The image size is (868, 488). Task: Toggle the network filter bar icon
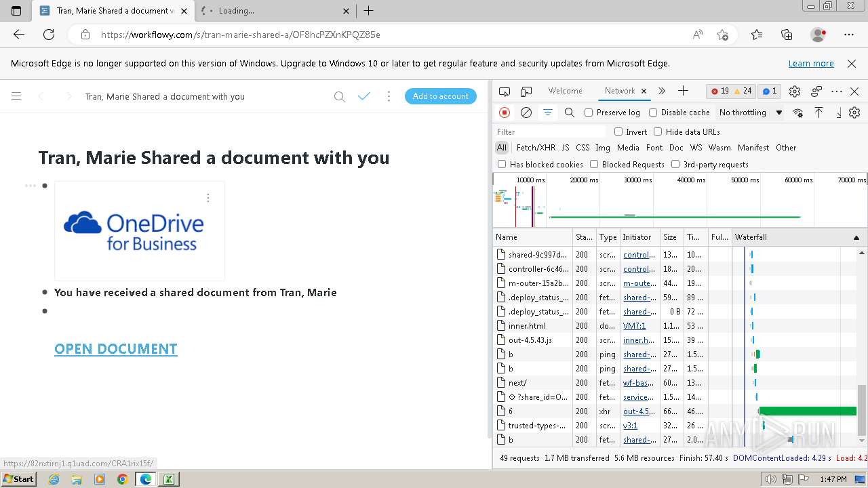pos(548,113)
